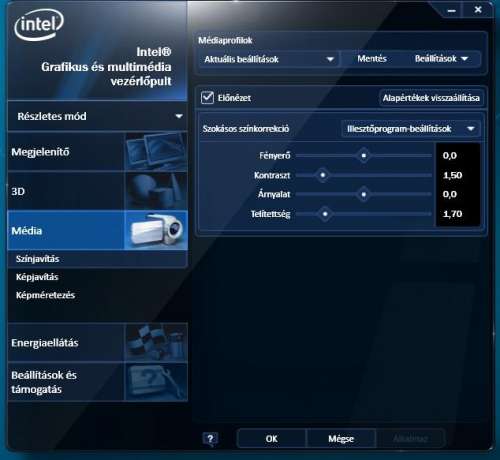Screen dimensions: 500x460
Task: Click the Fényerő value 0,0
Action: tap(450, 156)
